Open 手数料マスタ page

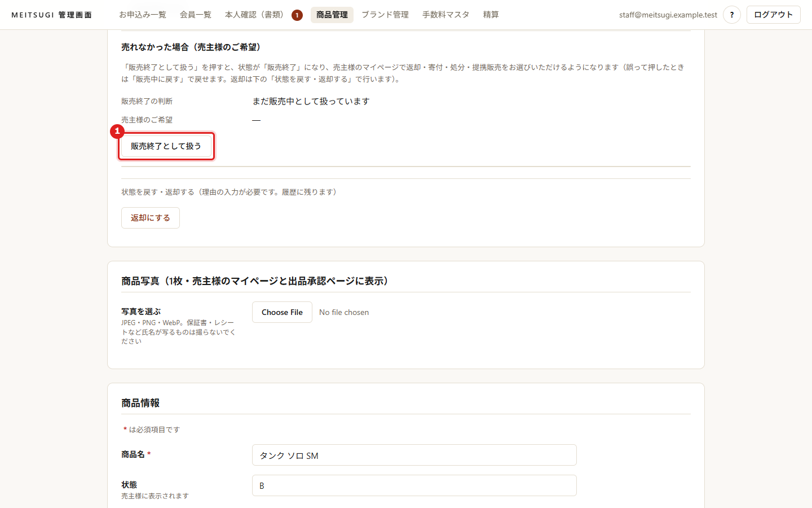click(446, 15)
